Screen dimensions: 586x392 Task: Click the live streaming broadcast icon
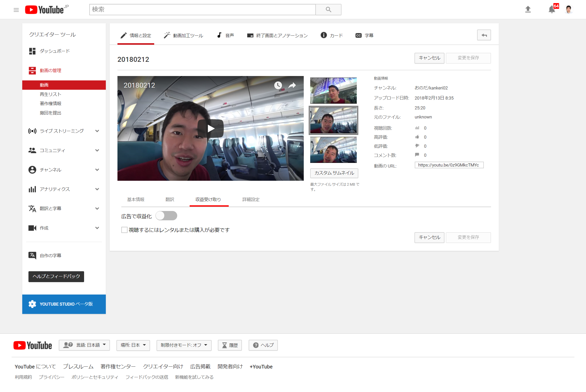pos(32,131)
